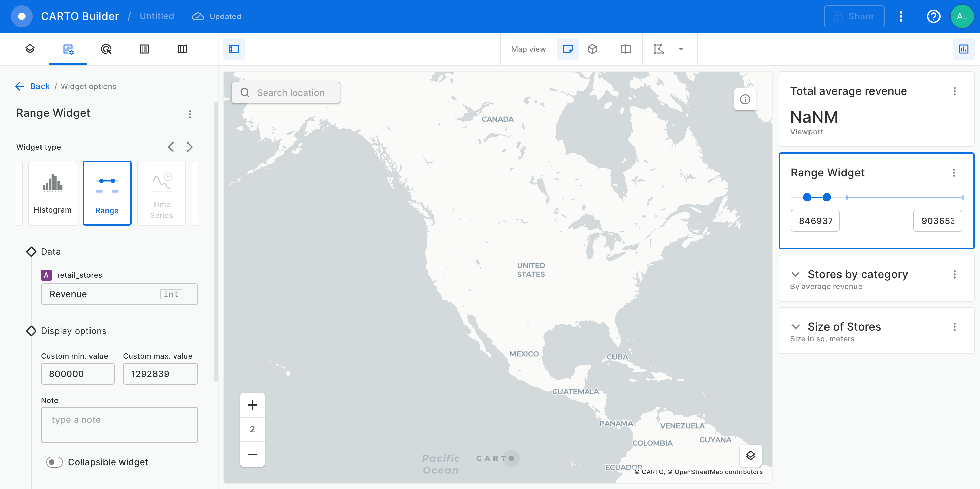Image resolution: width=980 pixels, height=489 pixels.
Task: Show previous widget types arrow
Action: point(171,147)
